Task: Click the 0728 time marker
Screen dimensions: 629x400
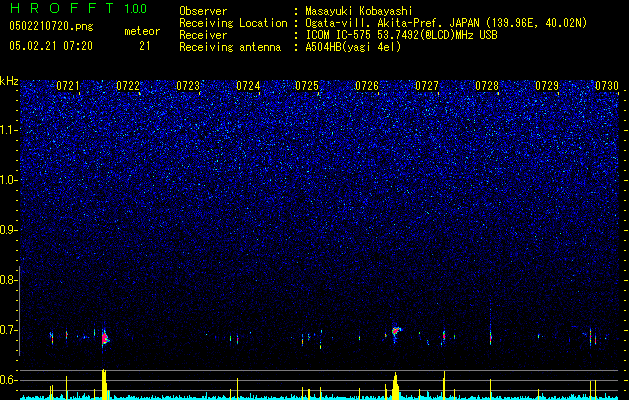Action: coord(487,86)
